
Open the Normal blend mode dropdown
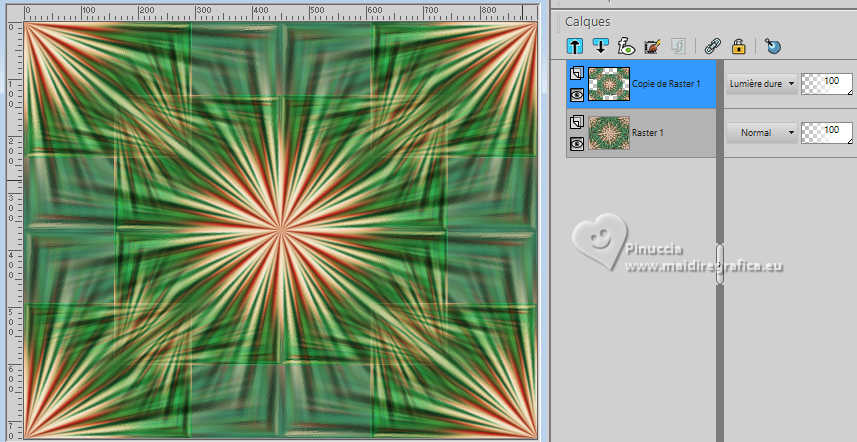(x=761, y=133)
